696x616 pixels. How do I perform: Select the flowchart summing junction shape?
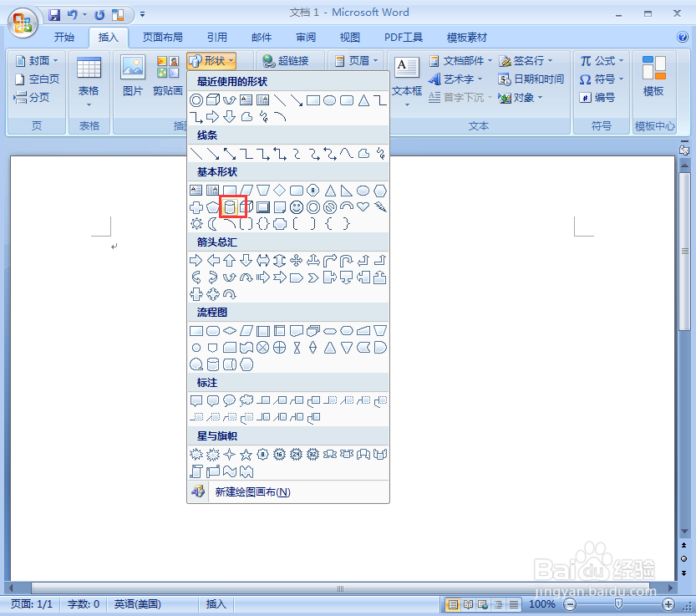click(262, 348)
